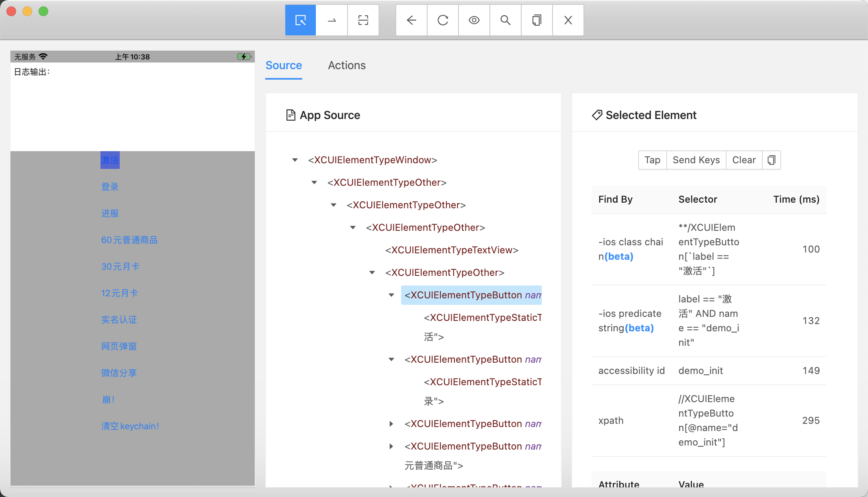Image resolution: width=868 pixels, height=497 pixels.
Task: Switch to Swipe By Coordinates mode
Action: point(332,20)
